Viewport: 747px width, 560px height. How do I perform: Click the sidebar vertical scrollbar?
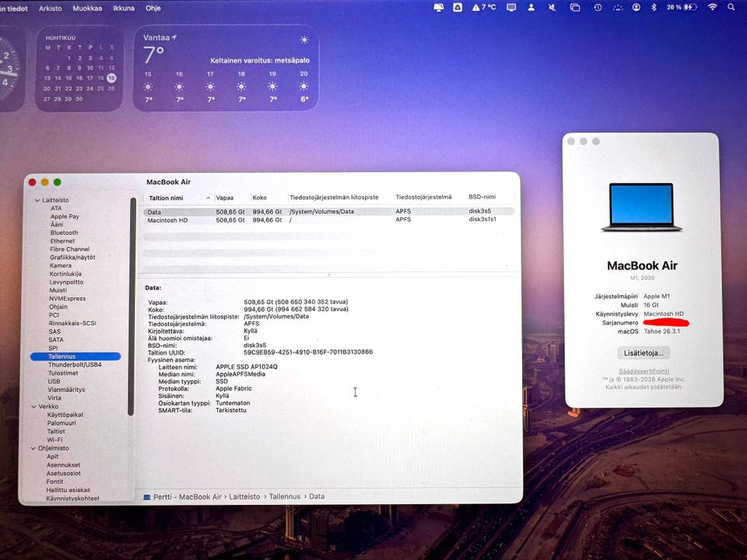pos(132,306)
